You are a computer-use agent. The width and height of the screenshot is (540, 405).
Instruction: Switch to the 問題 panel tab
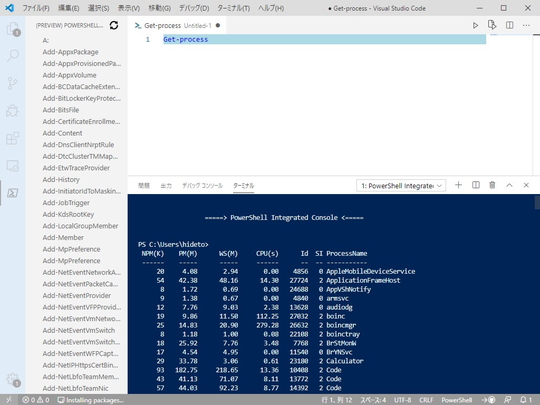144,186
